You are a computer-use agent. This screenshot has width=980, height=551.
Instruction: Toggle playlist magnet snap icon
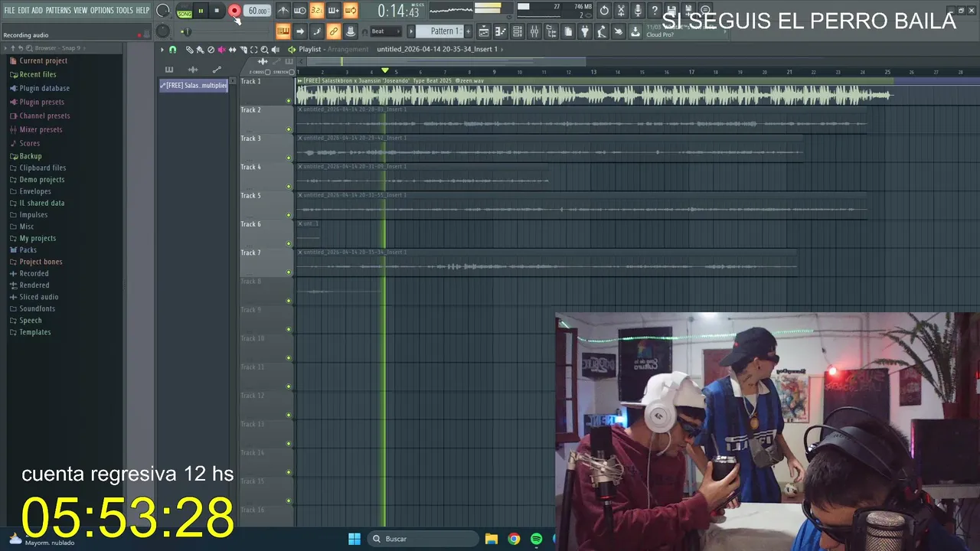tap(173, 50)
